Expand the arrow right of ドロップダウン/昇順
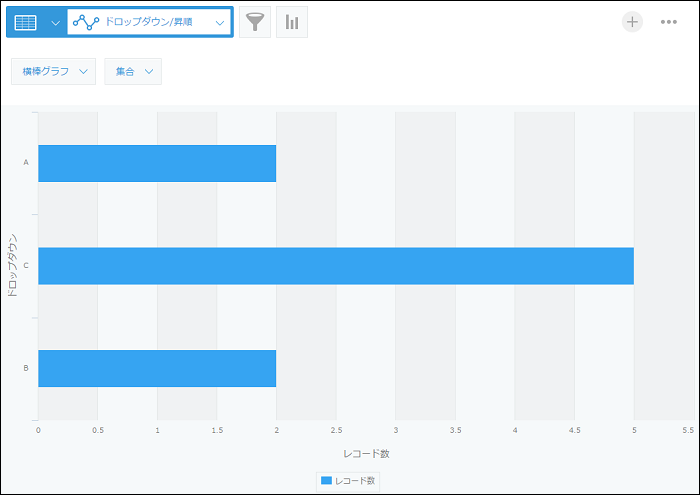Screen dimensions: 700x495 coord(220,22)
